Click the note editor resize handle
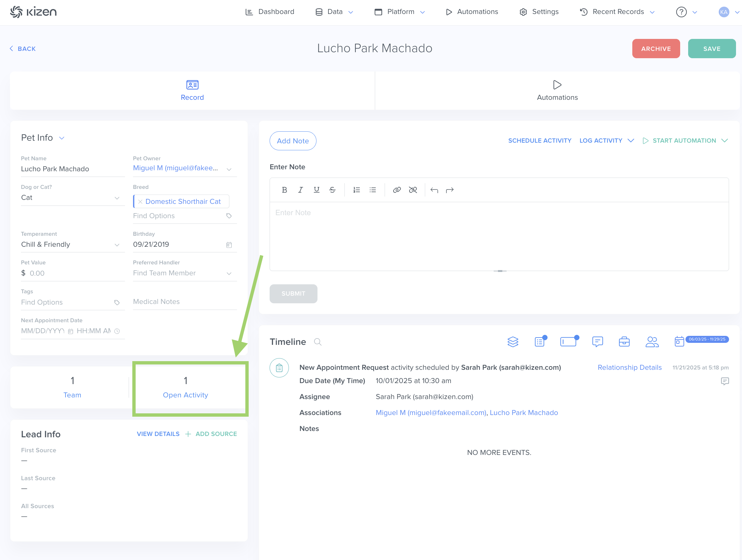This screenshot has height=560, width=742. coord(500,271)
